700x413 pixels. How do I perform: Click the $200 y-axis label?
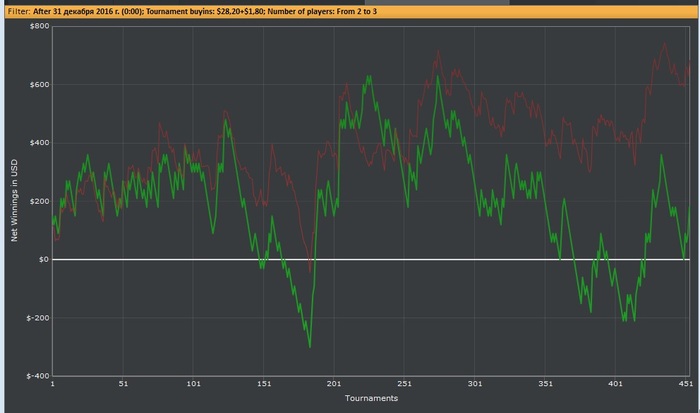tap(39, 201)
